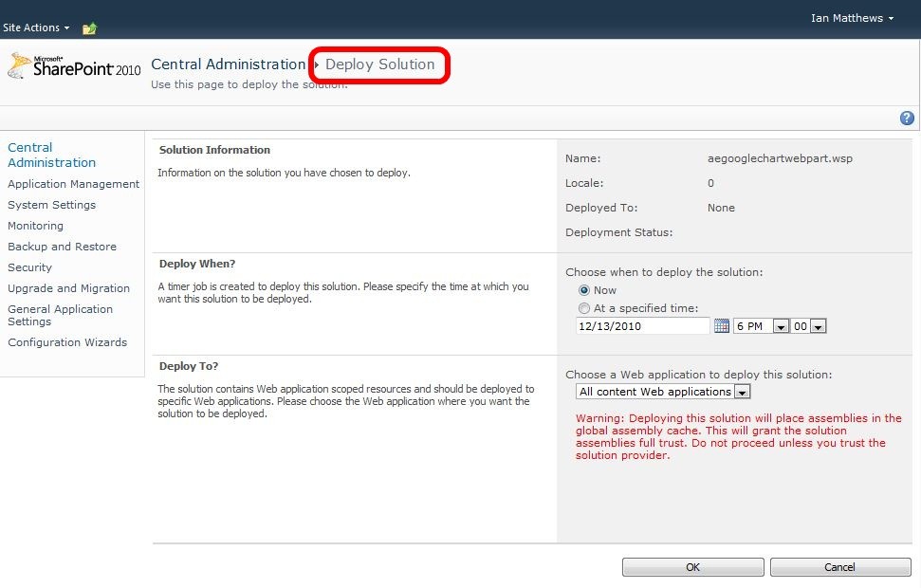This screenshot has height=588, width=921.
Task: Click the SharePoint 2010 logo
Action: [x=74, y=67]
